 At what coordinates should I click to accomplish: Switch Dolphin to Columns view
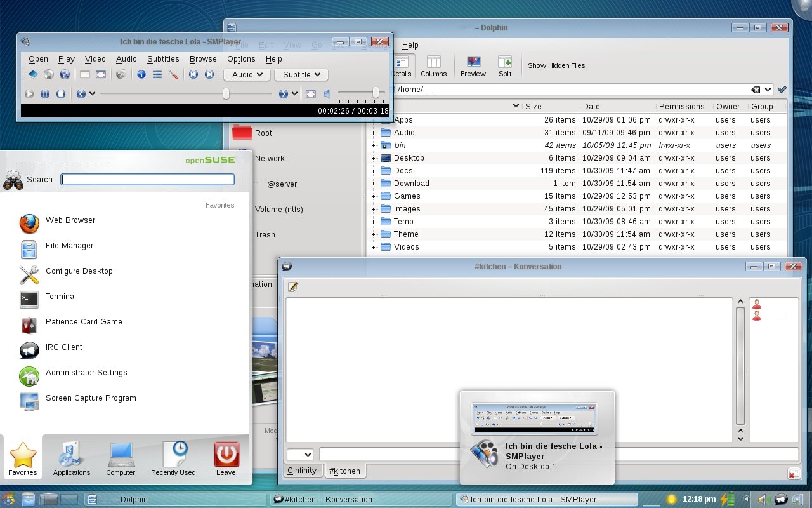tap(434, 66)
